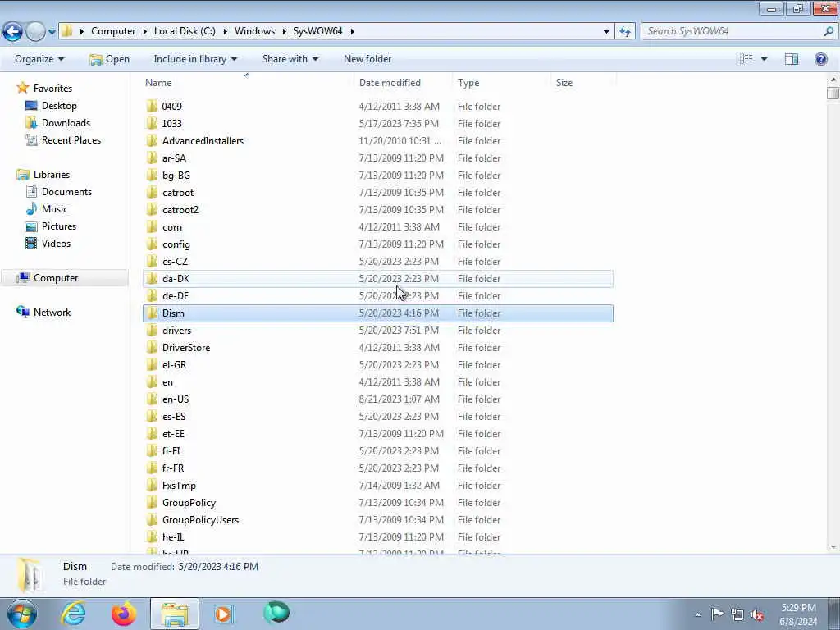Click the file list vertical scrollbar thumb
840x630 pixels.
click(833, 93)
